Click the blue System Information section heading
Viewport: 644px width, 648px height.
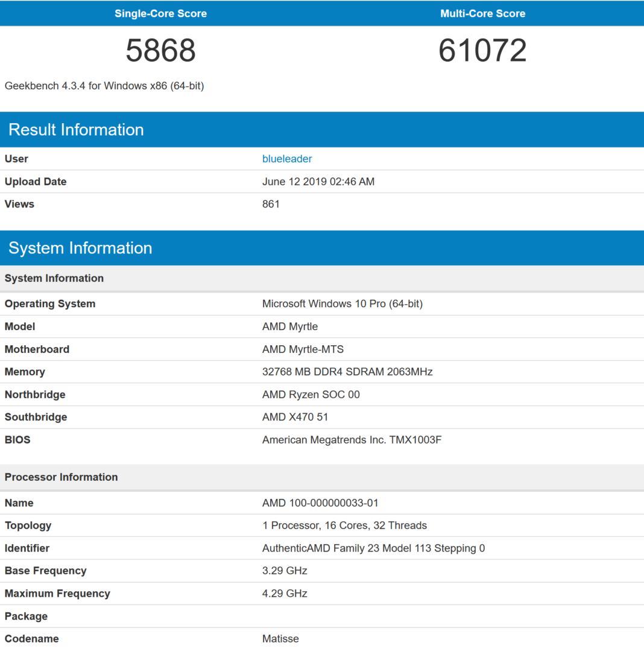tap(80, 248)
